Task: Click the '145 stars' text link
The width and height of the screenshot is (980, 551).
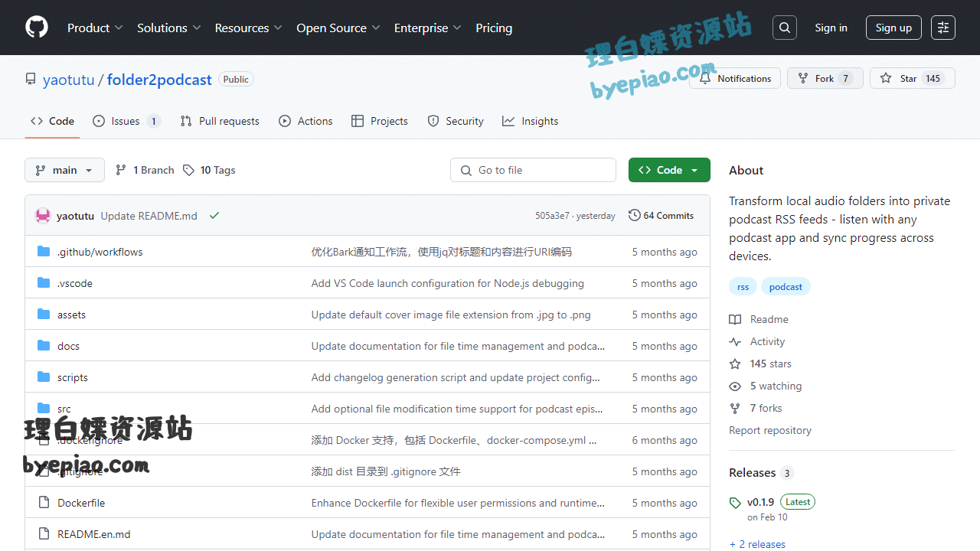Action: [771, 364]
